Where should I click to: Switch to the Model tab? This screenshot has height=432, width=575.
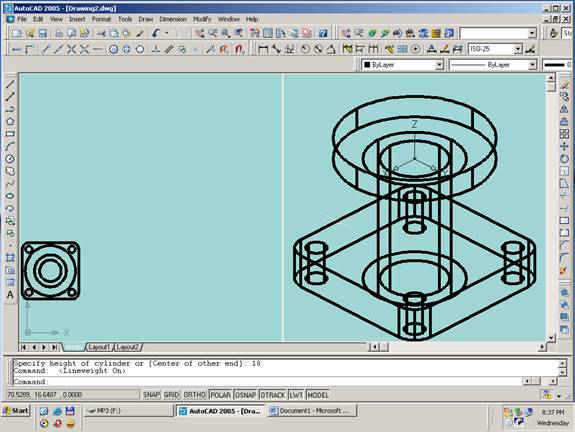(x=74, y=347)
